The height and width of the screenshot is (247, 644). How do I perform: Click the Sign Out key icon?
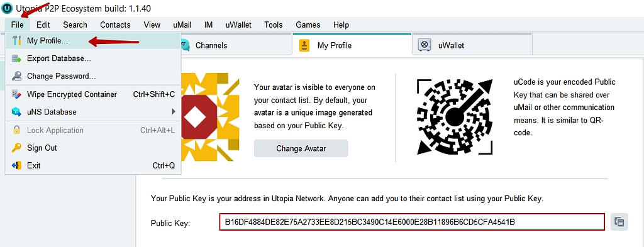[17, 148]
